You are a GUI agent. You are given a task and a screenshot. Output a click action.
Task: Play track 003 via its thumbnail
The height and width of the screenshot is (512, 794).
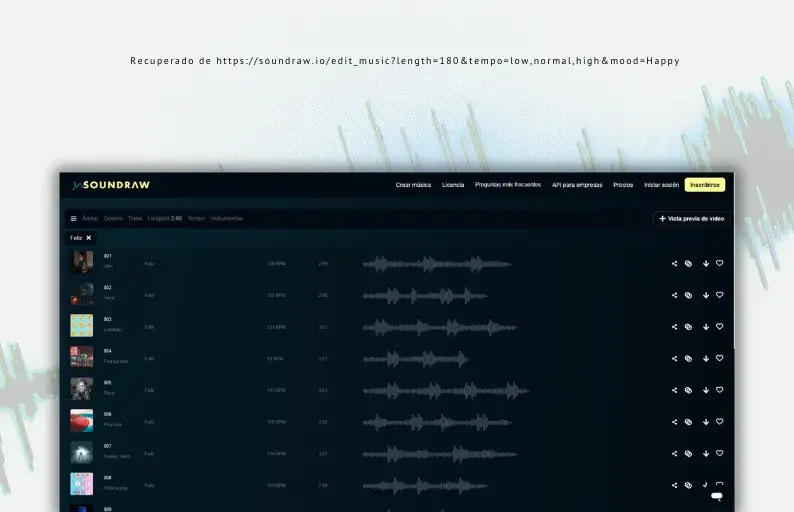click(x=82, y=326)
